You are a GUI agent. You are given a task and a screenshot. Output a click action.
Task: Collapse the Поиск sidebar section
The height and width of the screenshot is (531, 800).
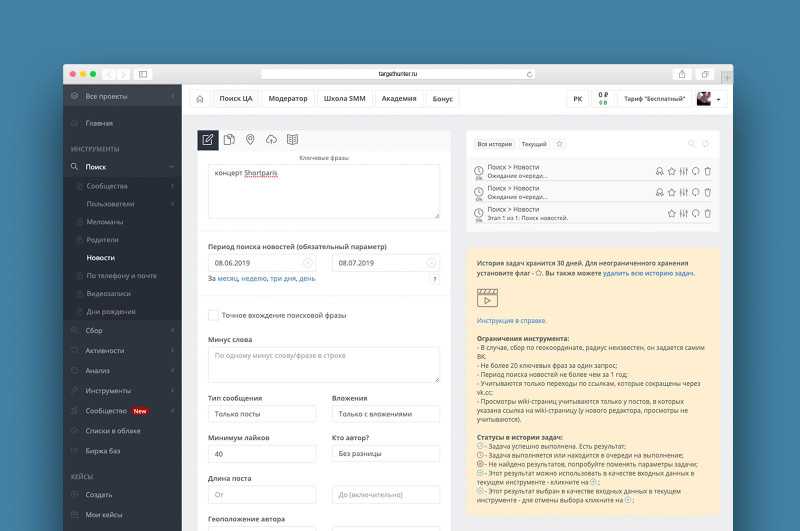(x=172, y=167)
